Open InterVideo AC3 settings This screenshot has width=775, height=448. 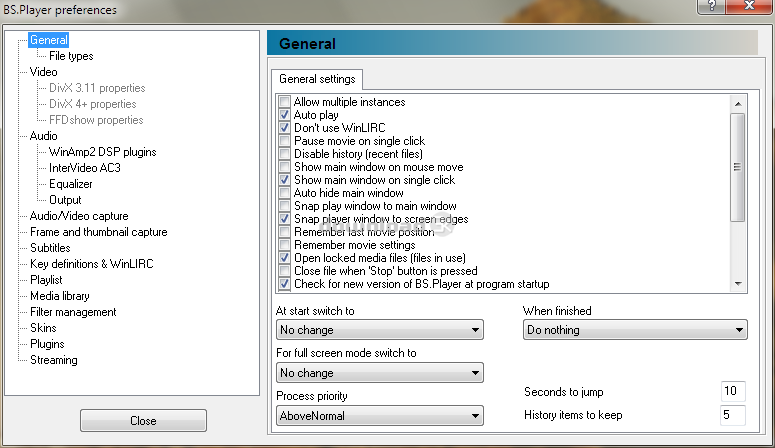85,168
